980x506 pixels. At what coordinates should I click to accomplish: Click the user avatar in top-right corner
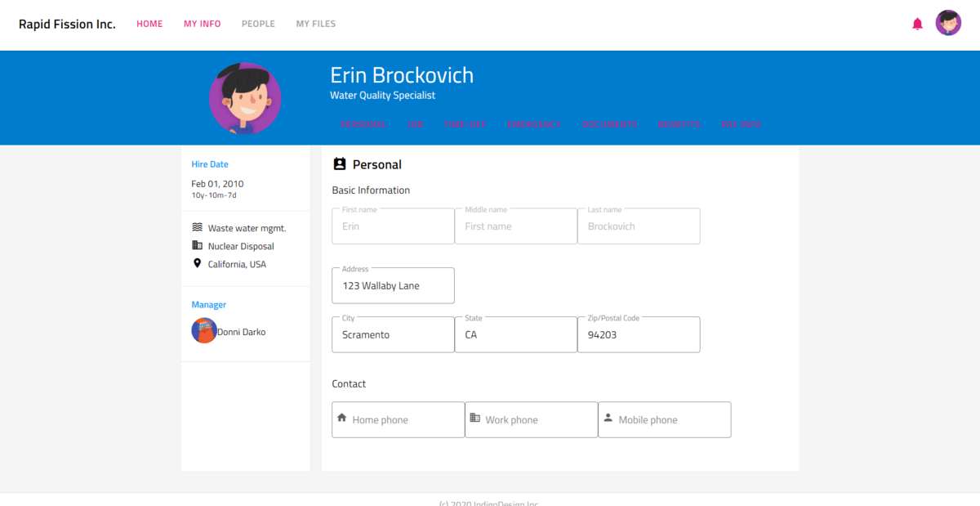948,23
